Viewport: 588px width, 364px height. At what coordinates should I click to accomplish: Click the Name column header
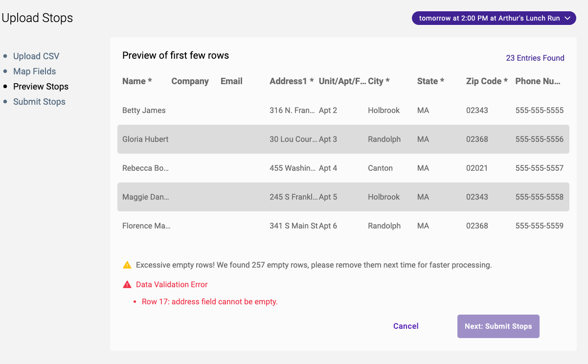click(x=137, y=81)
